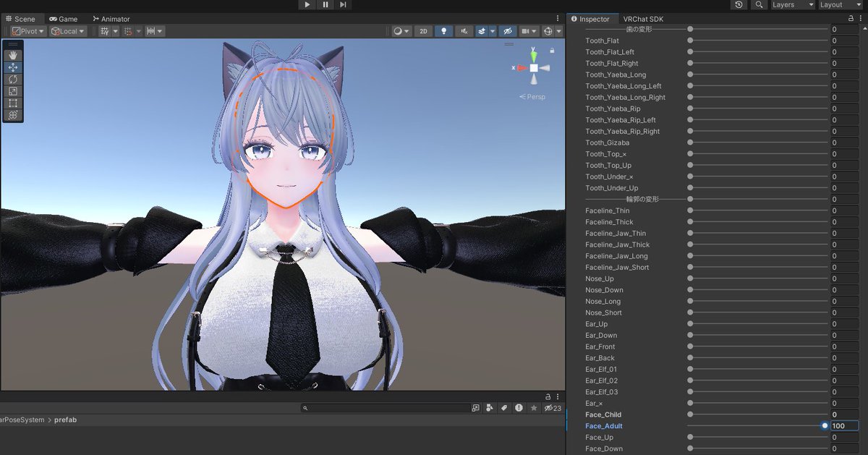Switch to the Animator tab
This screenshot has width=868, height=455.
[111, 19]
